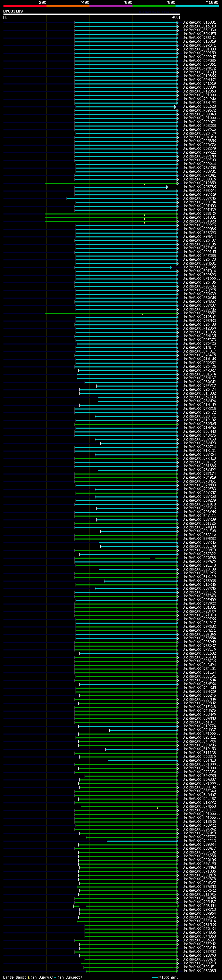The height and width of the screenshot is (980, 222).
Task: Click the cyan 100% identity legend segment
Action: [x=197, y=6]
